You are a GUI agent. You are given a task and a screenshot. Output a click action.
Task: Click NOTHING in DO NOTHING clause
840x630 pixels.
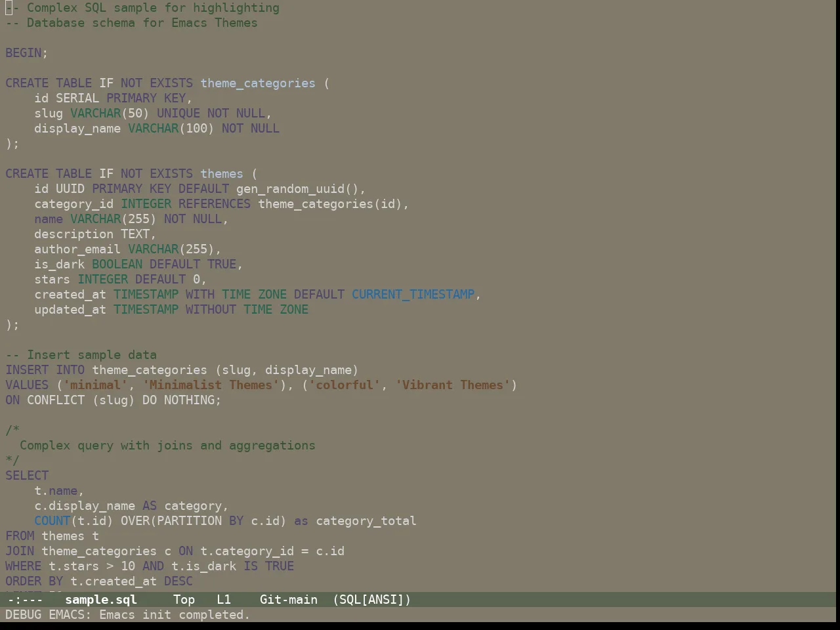pyautogui.click(x=189, y=400)
